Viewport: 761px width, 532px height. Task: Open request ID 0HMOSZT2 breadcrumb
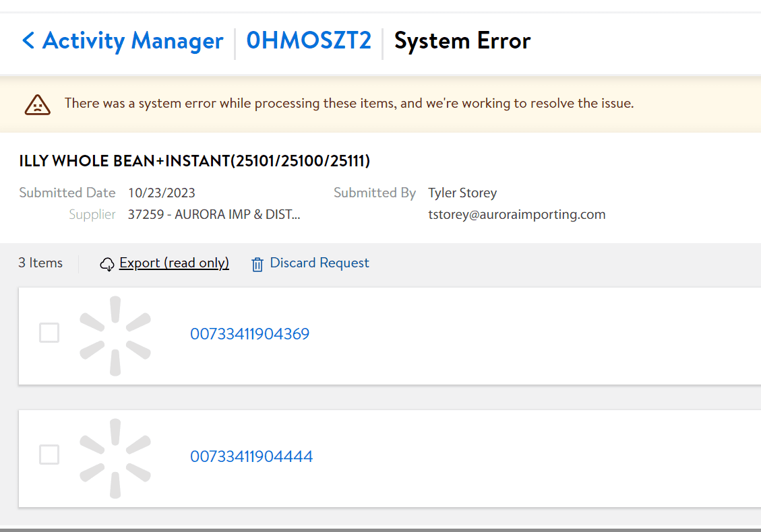(309, 40)
